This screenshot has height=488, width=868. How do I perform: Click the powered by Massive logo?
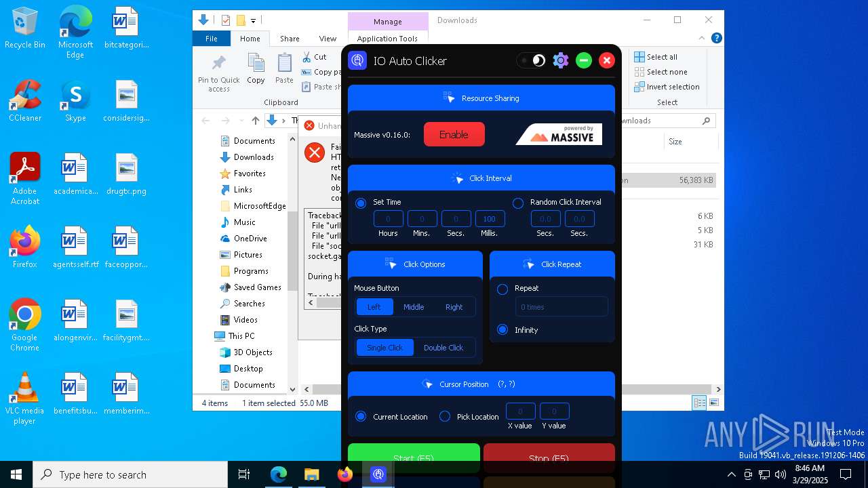click(559, 134)
